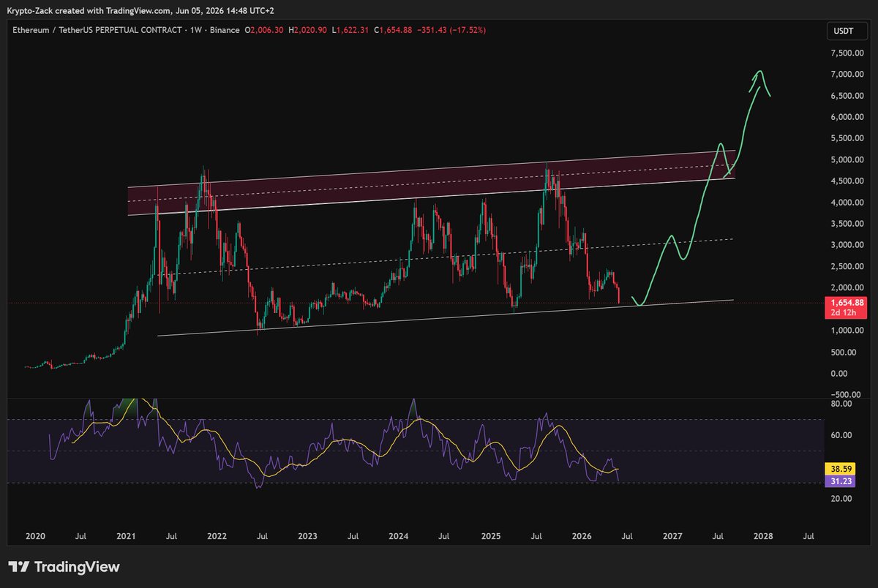Click the 80.00 RSI axis label

click(x=841, y=403)
